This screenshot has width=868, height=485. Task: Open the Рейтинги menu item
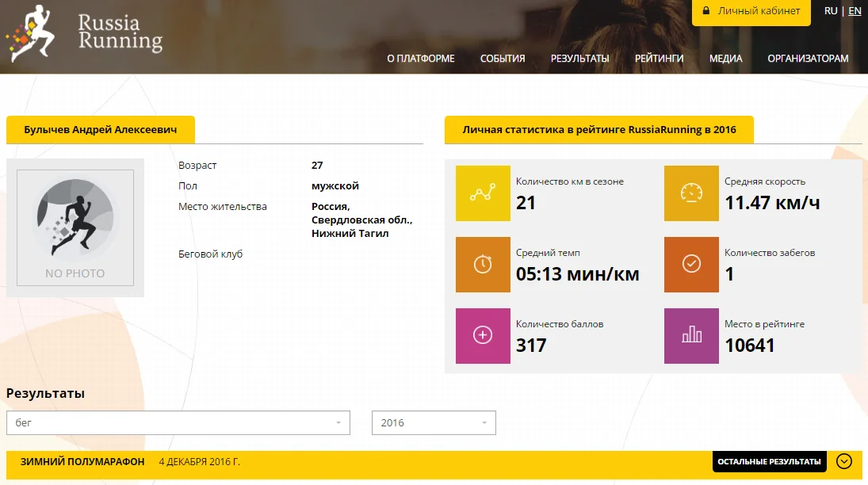coord(659,59)
